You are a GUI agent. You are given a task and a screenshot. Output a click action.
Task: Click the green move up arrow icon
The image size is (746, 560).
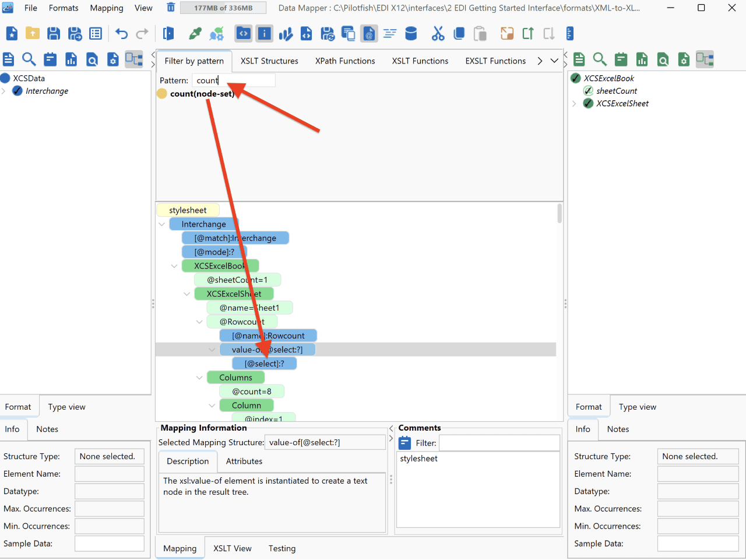[528, 34]
